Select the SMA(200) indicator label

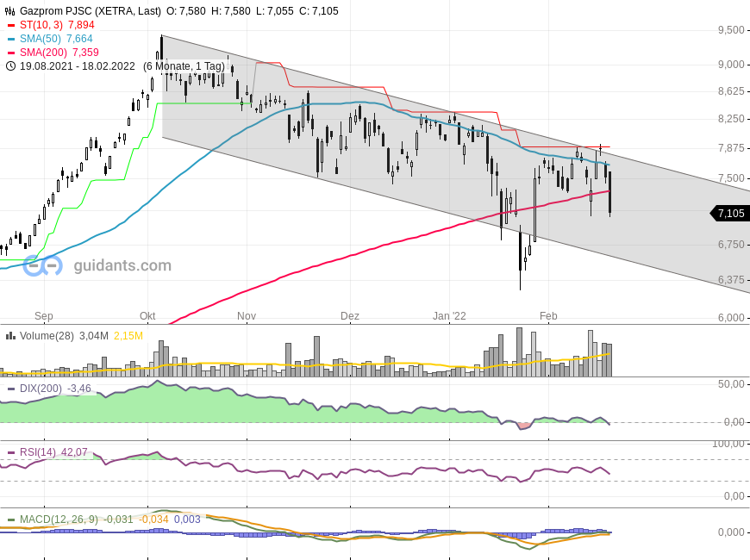(43, 53)
